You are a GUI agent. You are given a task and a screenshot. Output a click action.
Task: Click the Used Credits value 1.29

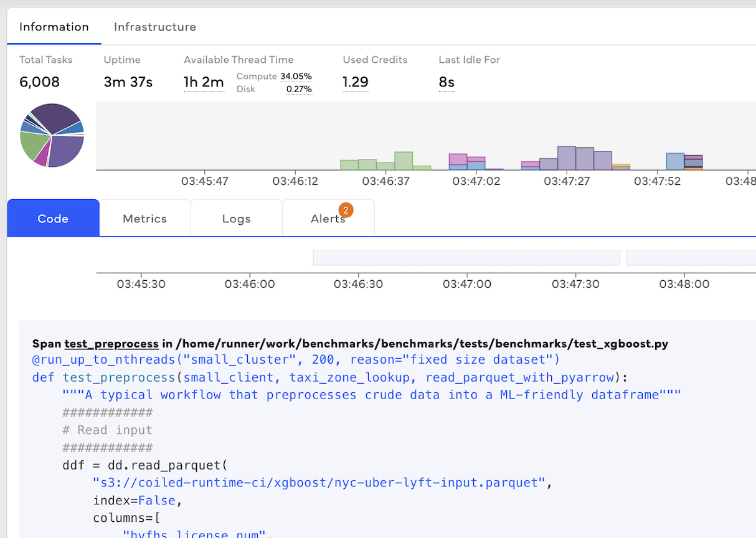356,82
